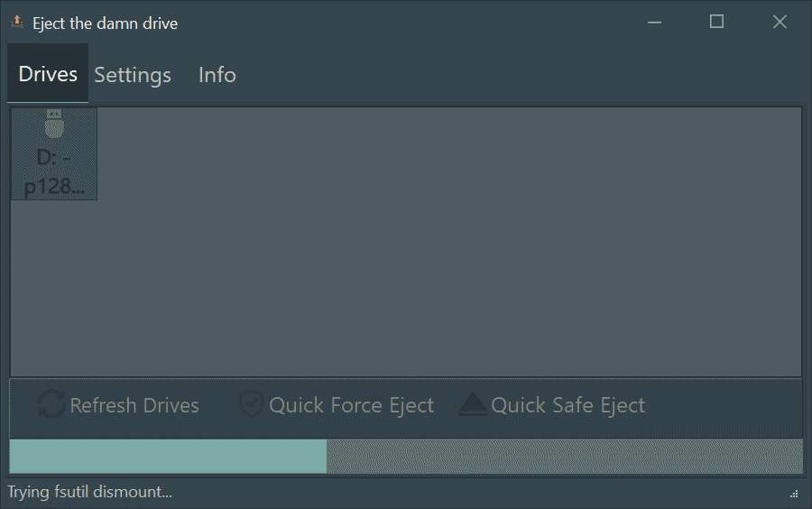Click the app icon in the title bar

(x=17, y=23)
